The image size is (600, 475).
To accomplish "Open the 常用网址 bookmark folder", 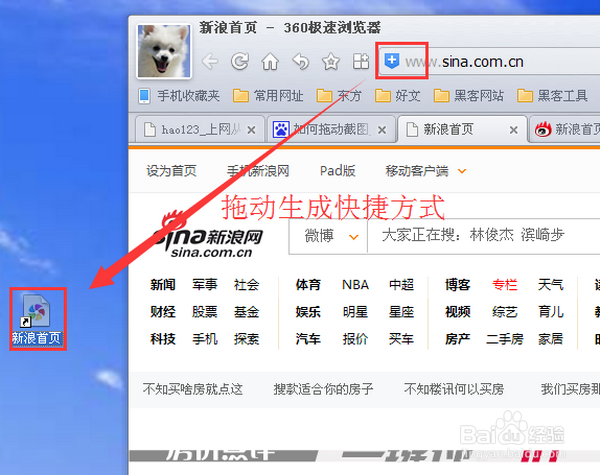I will [268, 95].
